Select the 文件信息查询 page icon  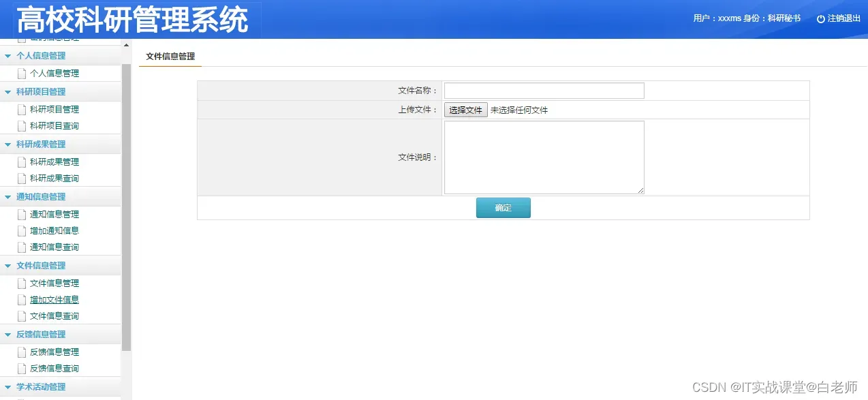(x=21, y=316)
